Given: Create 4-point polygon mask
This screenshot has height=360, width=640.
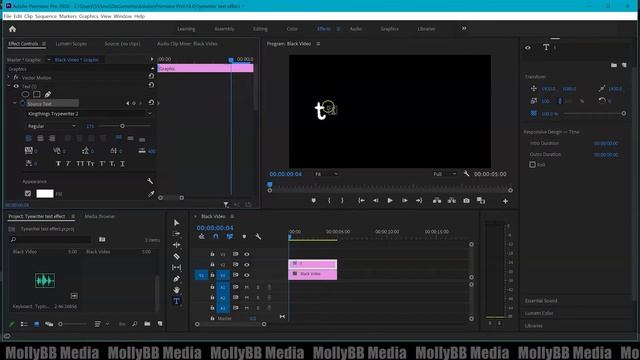Looking at the screenshot, I should tap(37, 94).
